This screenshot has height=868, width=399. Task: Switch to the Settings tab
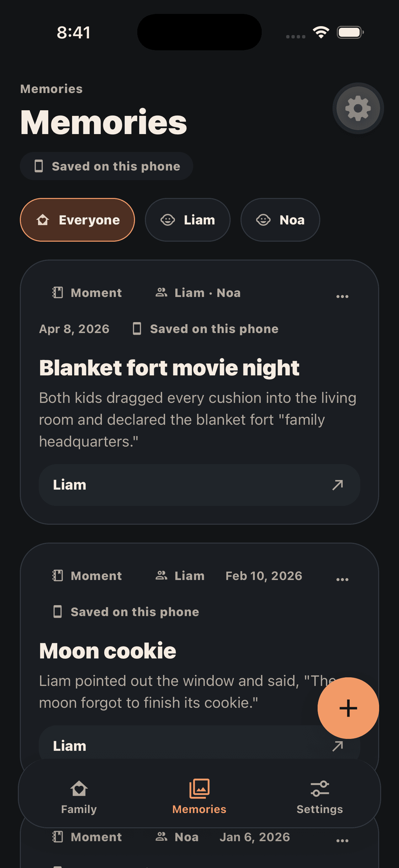pos(320,796)
